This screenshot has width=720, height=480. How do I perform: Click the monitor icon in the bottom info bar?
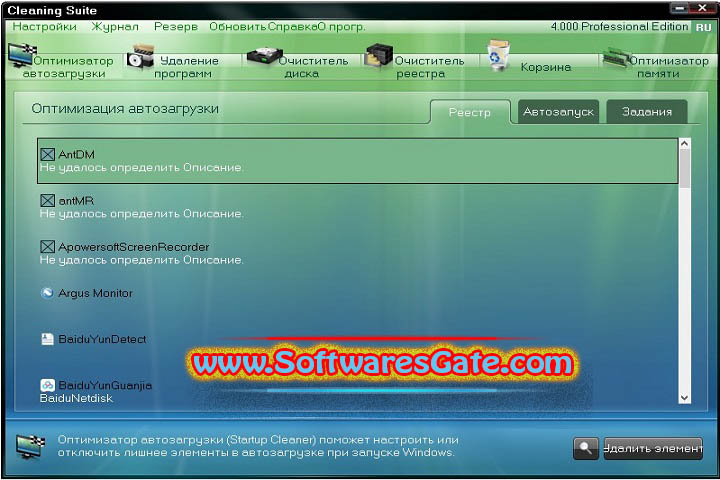tap(30, 446)
